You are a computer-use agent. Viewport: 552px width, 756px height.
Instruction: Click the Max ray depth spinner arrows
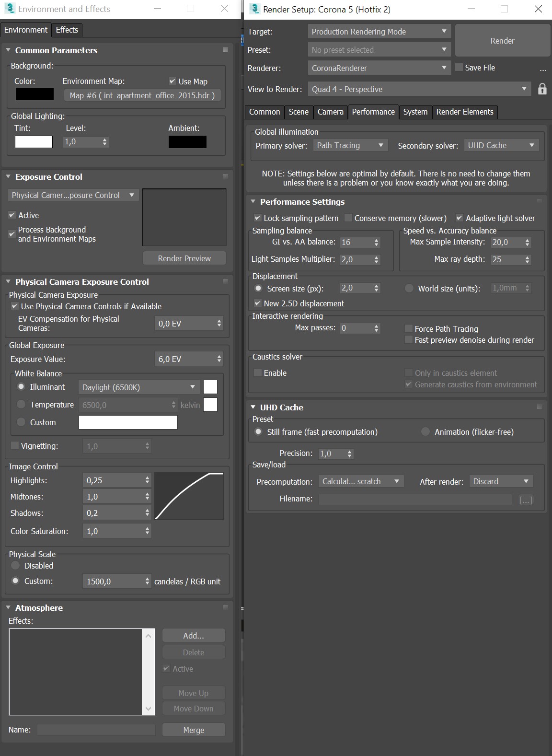528,259
